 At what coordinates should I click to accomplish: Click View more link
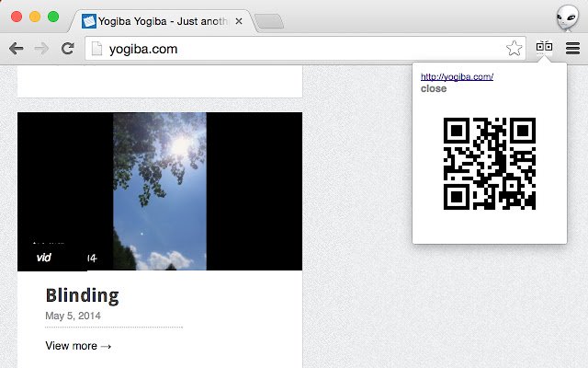tap(78, 346)
